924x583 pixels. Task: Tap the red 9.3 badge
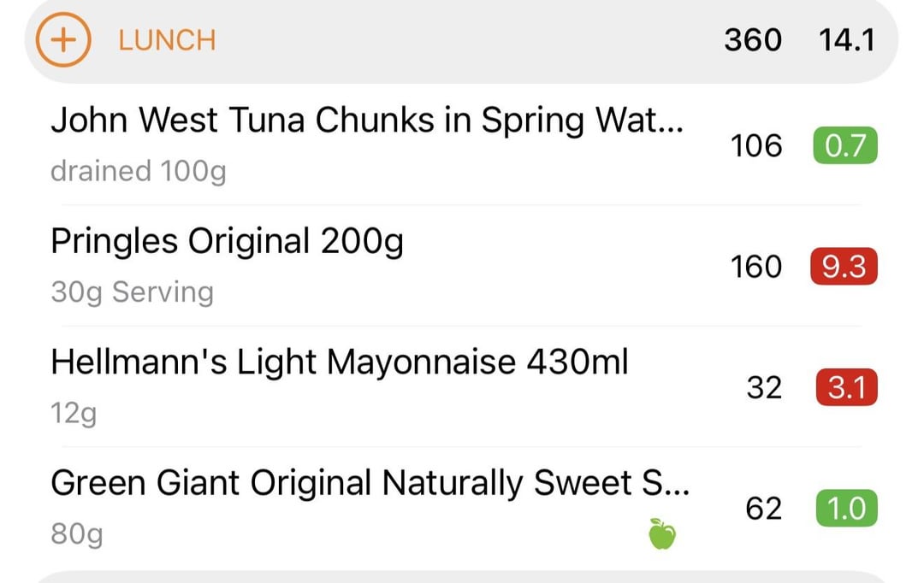click(844, 268)
